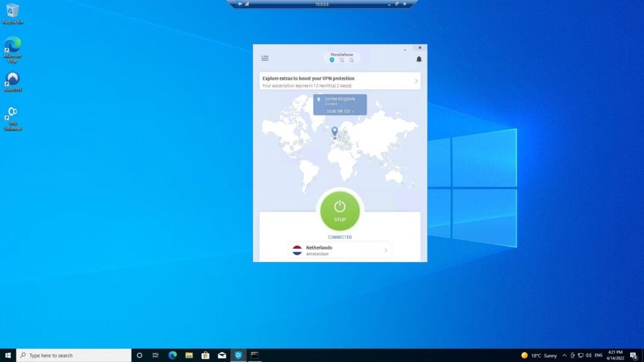Click the CONNECTED status label
This screenshot has width=644, height=362.
[x=340, y=237]
